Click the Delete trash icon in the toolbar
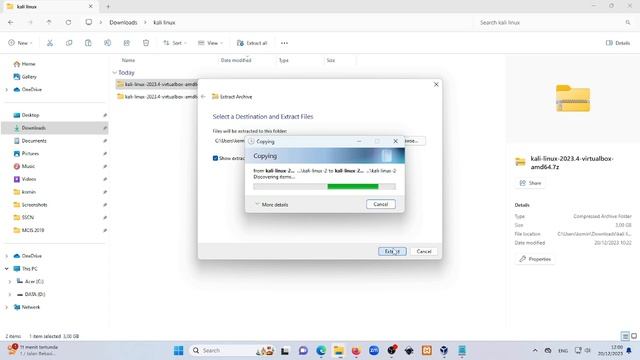 [x=146, y=43]
